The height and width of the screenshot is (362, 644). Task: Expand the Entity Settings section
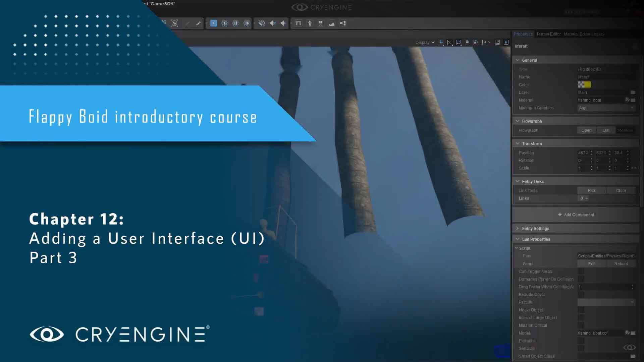[535, 228]
